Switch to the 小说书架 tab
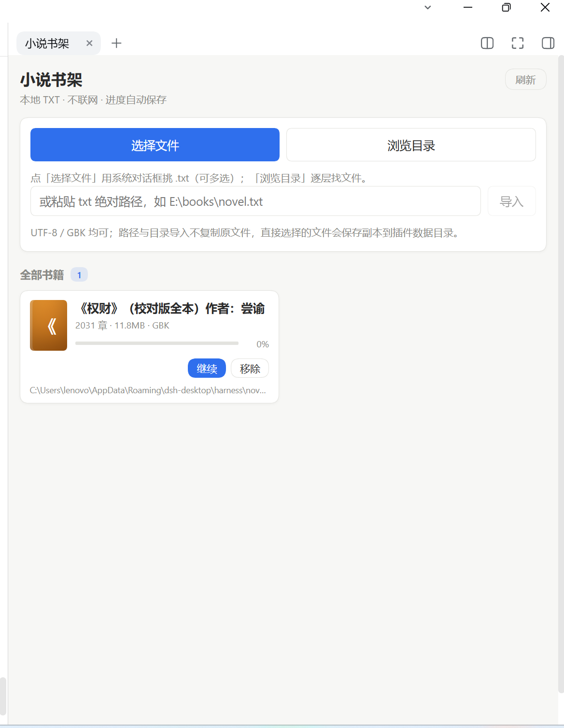This screenshot has width=564, height=728. click(x=47, y=43)
